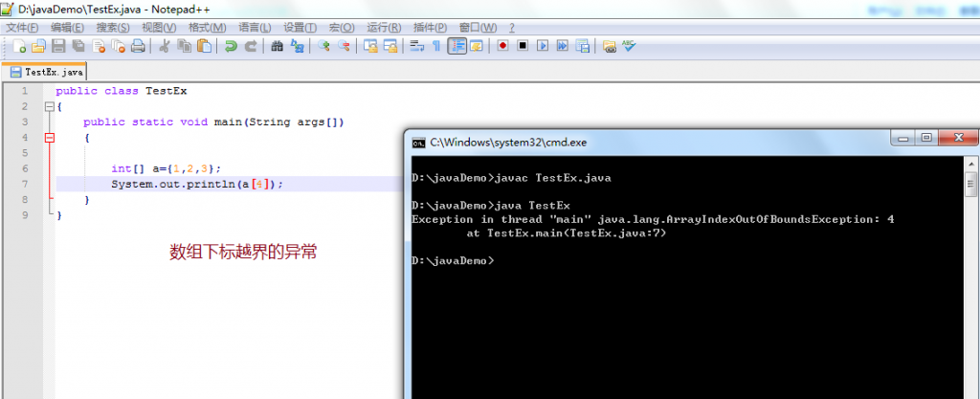This screenshot has height=399, width=980.
Task: Open the 编辑(E) menu
Action: point(67,28)
